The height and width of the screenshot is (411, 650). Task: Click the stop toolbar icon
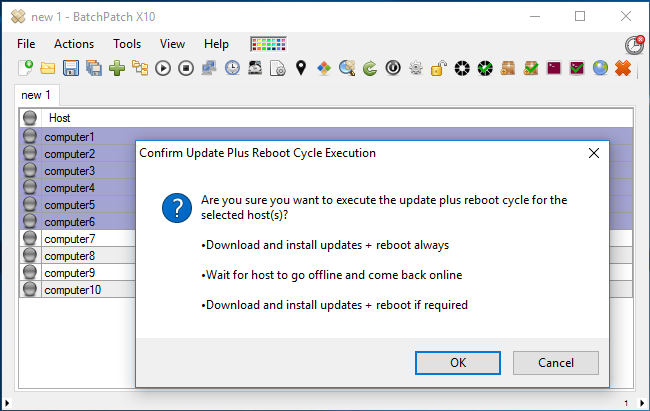tap(186, 68)
